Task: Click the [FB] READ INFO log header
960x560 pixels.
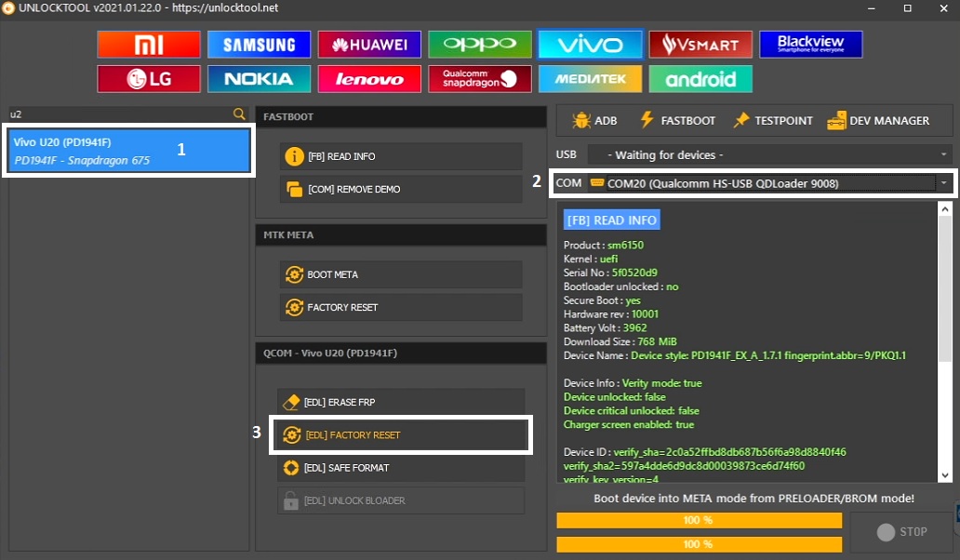Action: (x=612, y=220)
